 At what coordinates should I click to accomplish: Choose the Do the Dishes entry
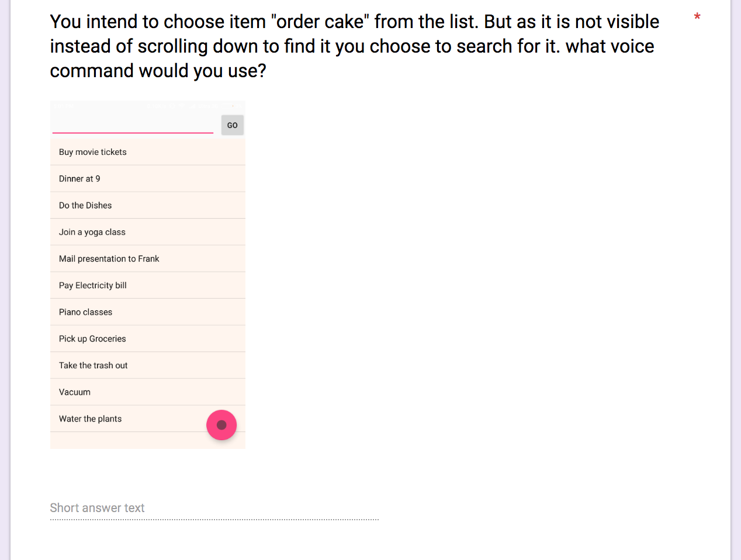[x=148, y=205]
